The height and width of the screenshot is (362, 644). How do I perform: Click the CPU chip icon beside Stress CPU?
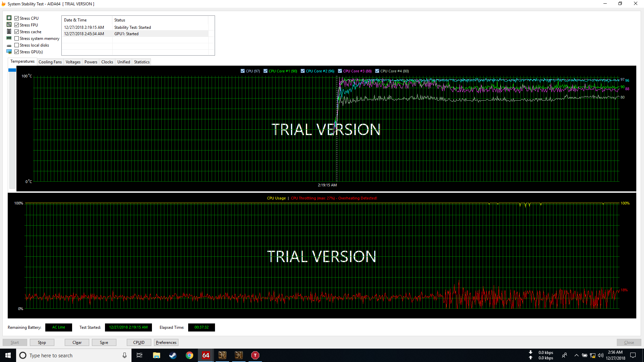(x=9, y=18)
